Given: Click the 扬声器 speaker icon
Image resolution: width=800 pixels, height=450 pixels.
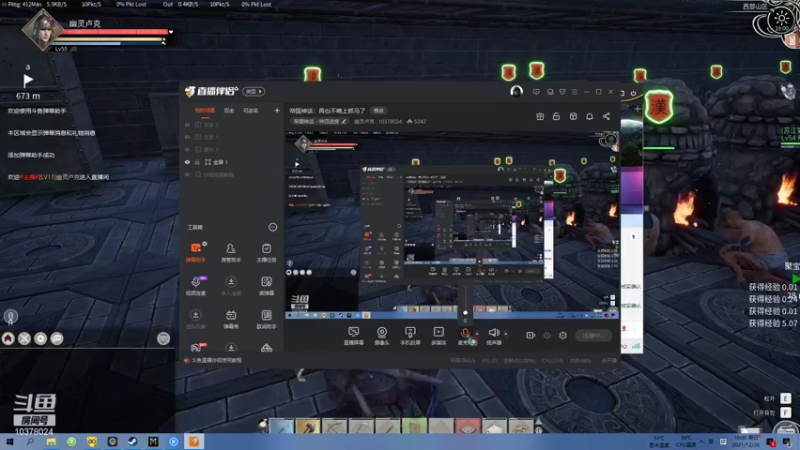Looking at the screenshot, I should (493, 333).
